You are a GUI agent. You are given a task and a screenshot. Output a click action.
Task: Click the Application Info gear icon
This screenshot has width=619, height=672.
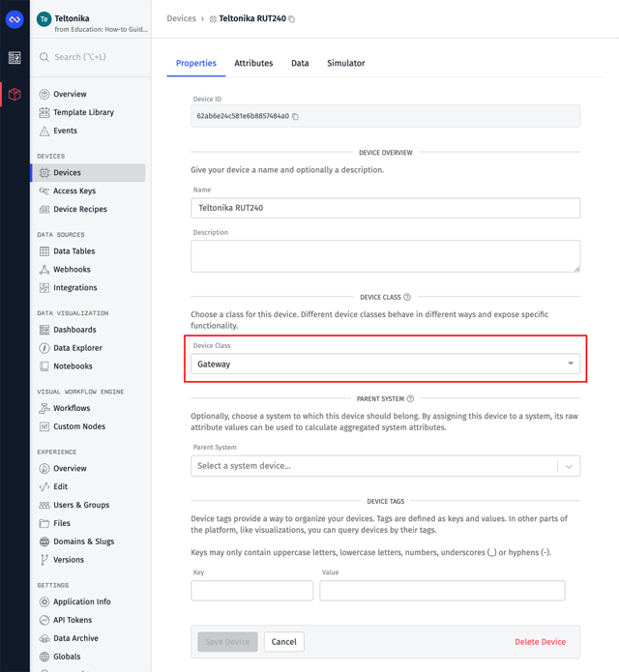pyautogui.click(x=44, y=601)
